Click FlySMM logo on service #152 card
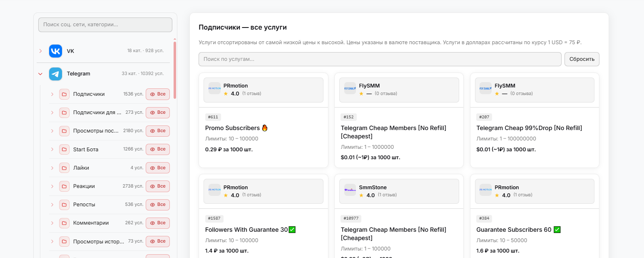644x258 pixels. 350,88
